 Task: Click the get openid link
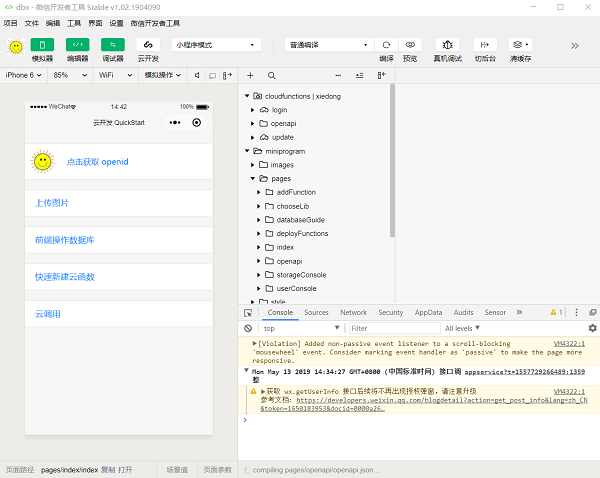click(x=98, y=162)
